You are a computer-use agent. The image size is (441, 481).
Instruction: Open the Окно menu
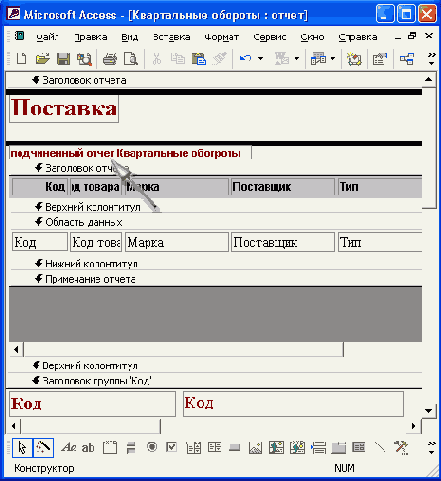[312, 37]
